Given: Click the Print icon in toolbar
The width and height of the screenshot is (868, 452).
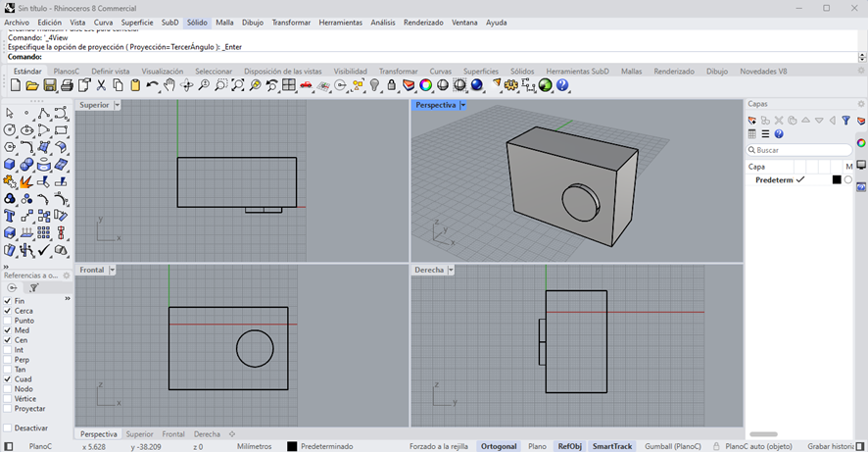Looking at the screenshot, I should pyautogui.click(x=67, y=86).
